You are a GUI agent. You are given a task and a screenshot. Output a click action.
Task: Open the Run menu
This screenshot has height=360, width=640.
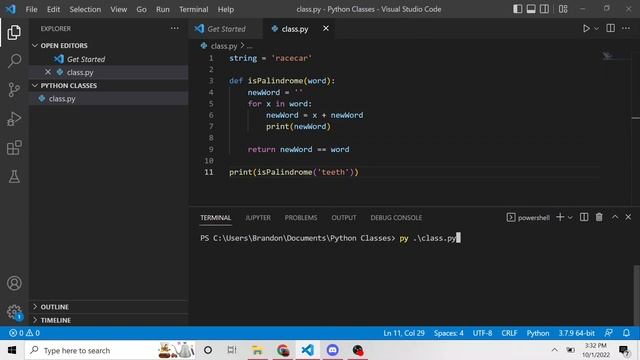(162, 9)
